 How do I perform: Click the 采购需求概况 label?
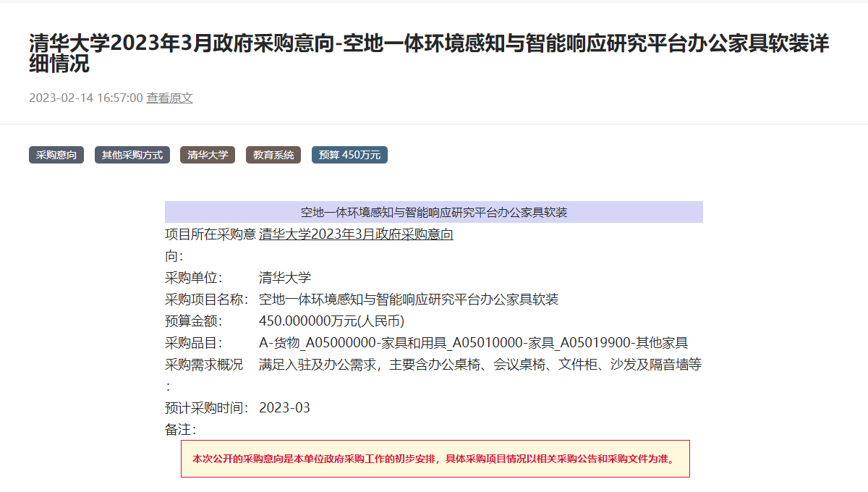(x=204, y=375)
